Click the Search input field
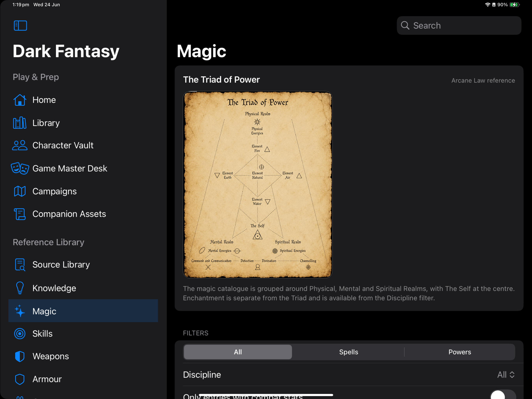The image size is (532, 399). click(459, 25)
